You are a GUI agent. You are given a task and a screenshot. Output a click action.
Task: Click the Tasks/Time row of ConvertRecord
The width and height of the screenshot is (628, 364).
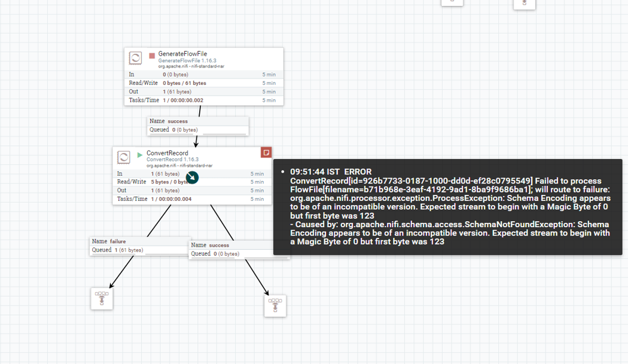[192, 199]
